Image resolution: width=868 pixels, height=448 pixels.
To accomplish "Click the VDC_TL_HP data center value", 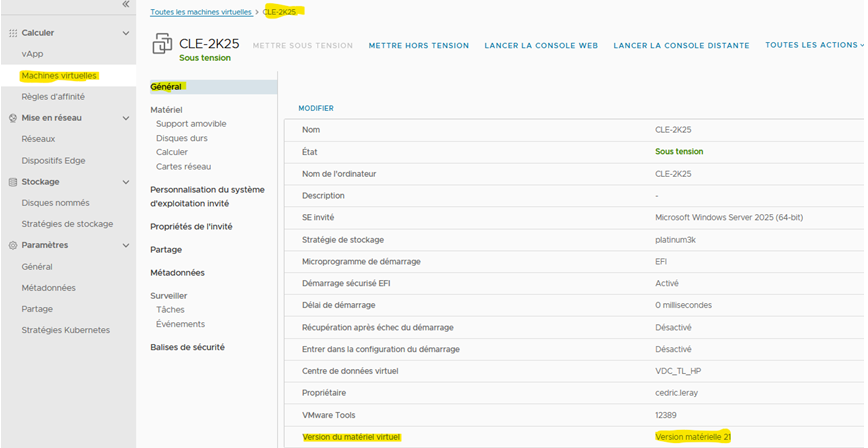I will click(x=679, y=371).
